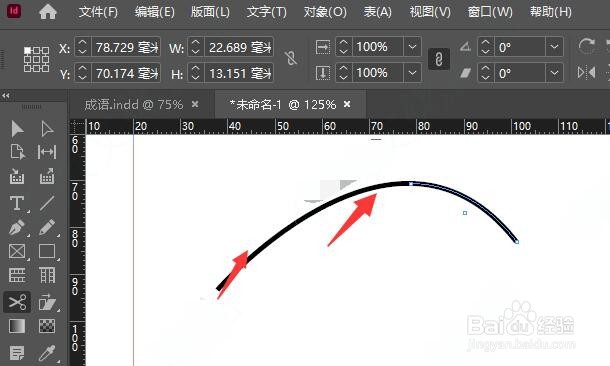Open the 帮助(H) menu

(x=550, y=12)
